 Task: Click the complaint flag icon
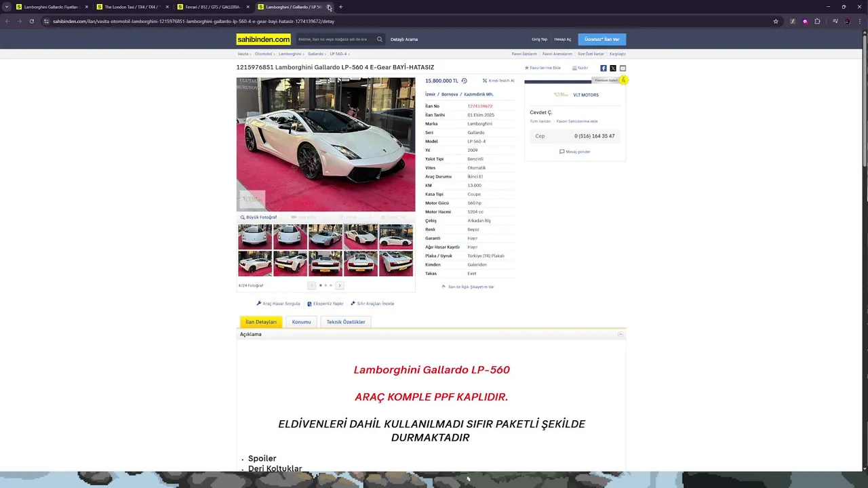coord(443,287)
